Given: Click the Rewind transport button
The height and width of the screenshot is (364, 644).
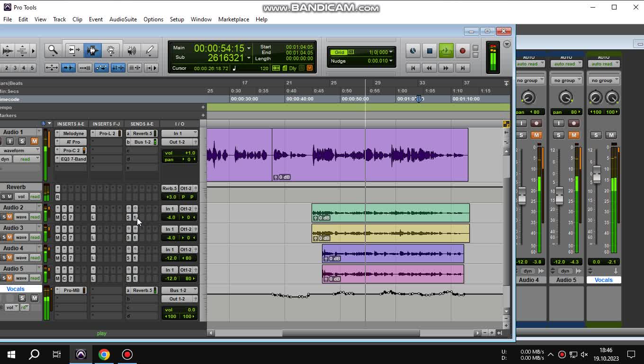Looking at the screenshot, I should tap(429, 68).
